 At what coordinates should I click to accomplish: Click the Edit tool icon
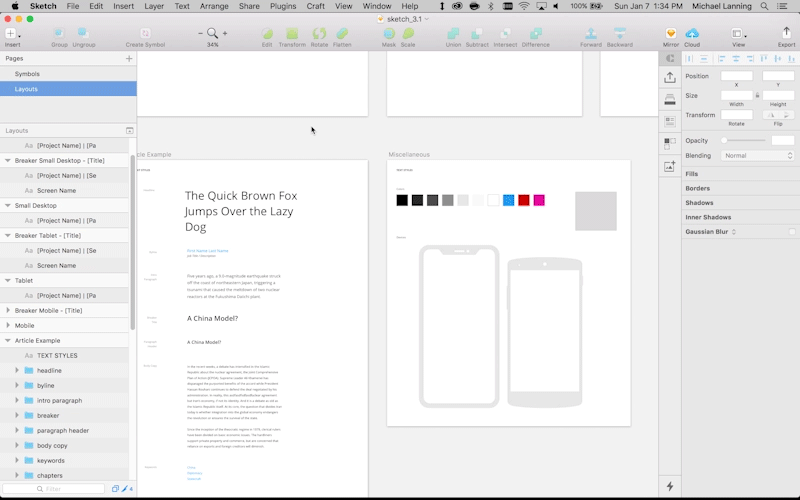pyautogui.click(x=267, y=34)
